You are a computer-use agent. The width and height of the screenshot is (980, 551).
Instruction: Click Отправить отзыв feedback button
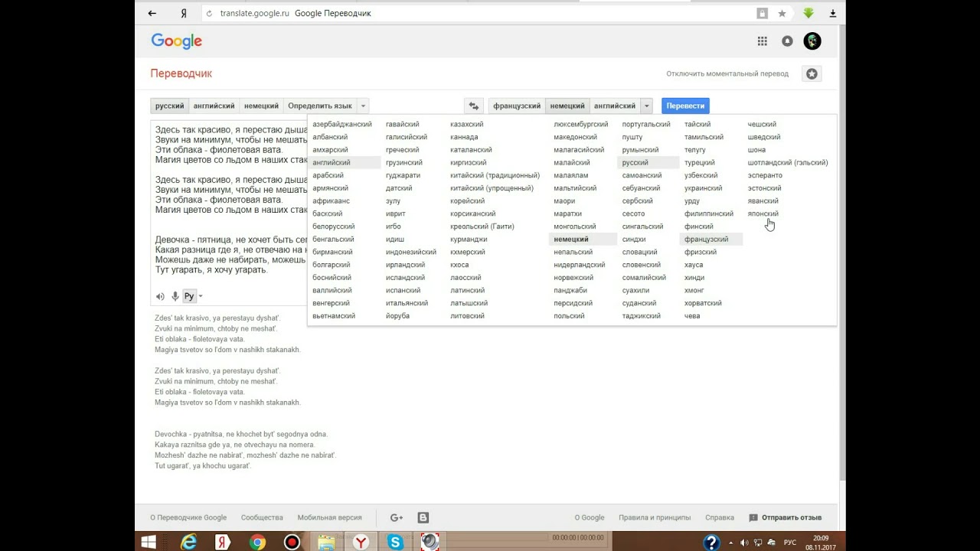point(786,517)
